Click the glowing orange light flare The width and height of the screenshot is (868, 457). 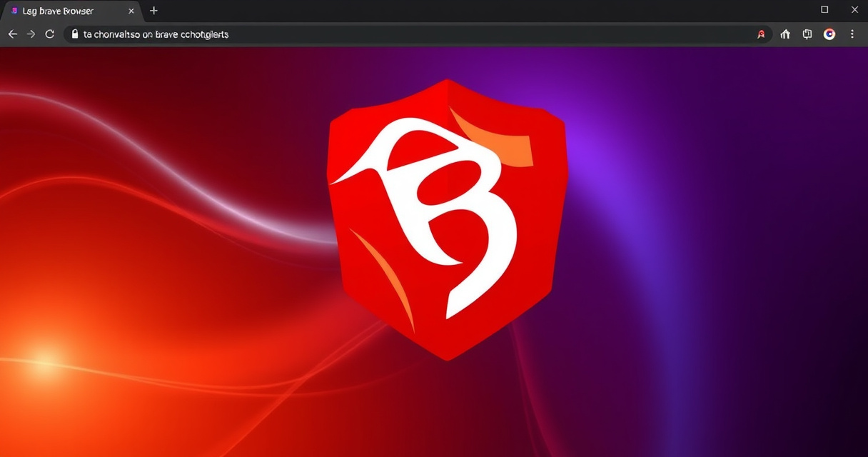44,359
